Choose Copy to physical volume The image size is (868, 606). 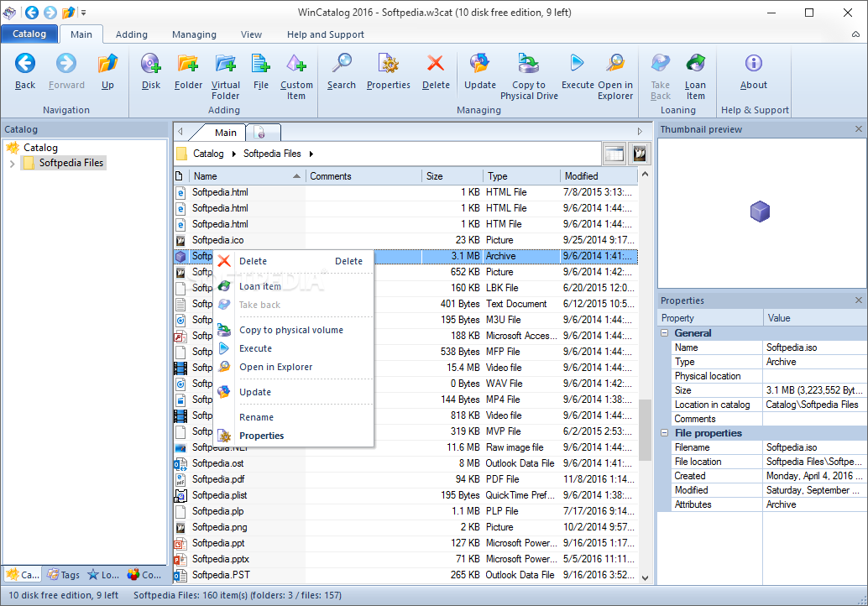click(294, 330)
